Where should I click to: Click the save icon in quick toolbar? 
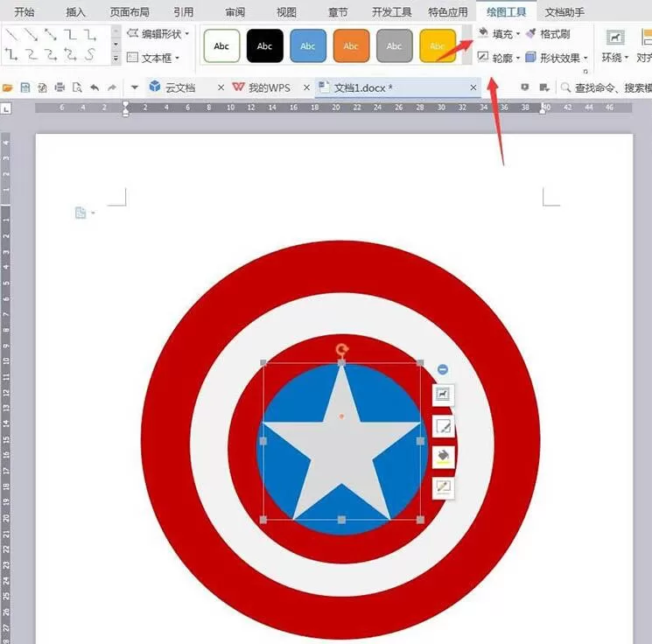tap(25, 87)
